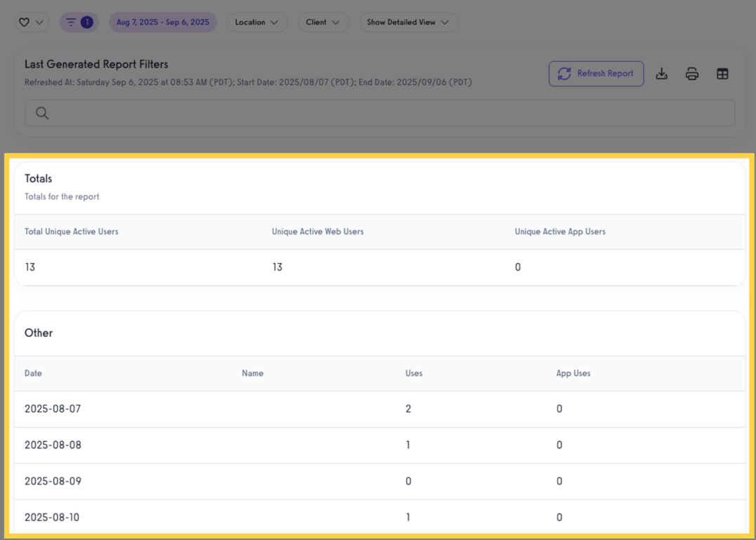The height and width of the screenshot is (540, 756).
Task: Select the Unique Active App Users header
Action: [x=560, y=231]
